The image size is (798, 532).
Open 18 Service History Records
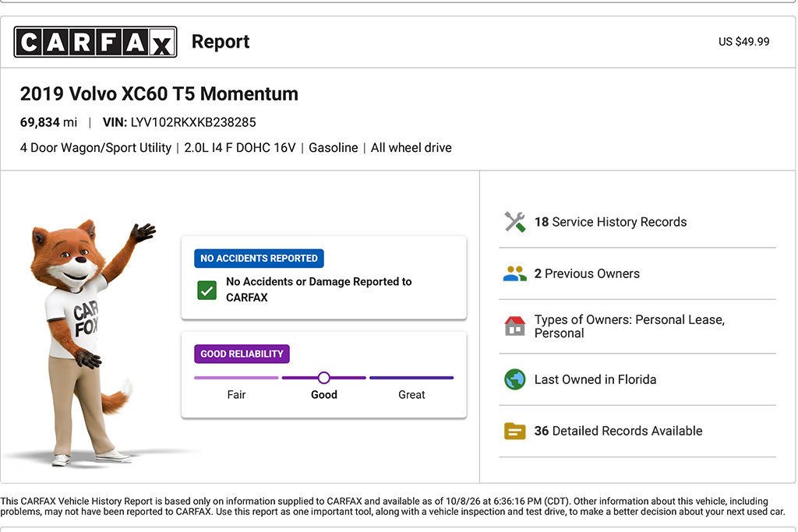tap(637, 222)
